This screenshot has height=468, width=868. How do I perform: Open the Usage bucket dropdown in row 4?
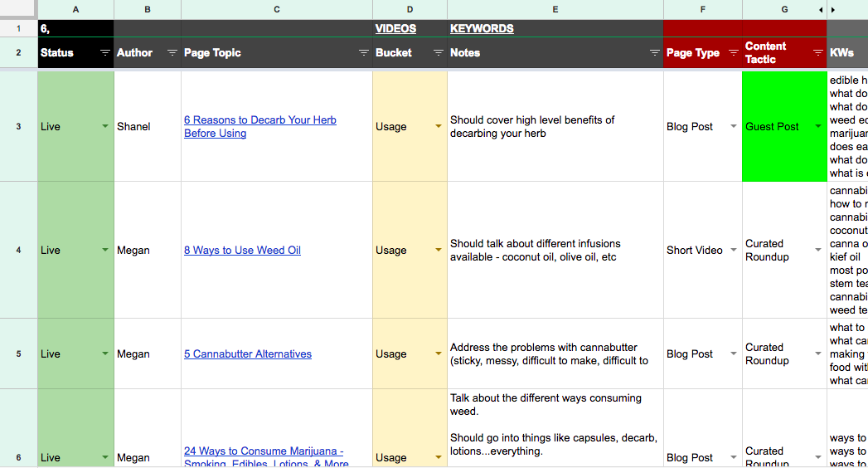439,250
